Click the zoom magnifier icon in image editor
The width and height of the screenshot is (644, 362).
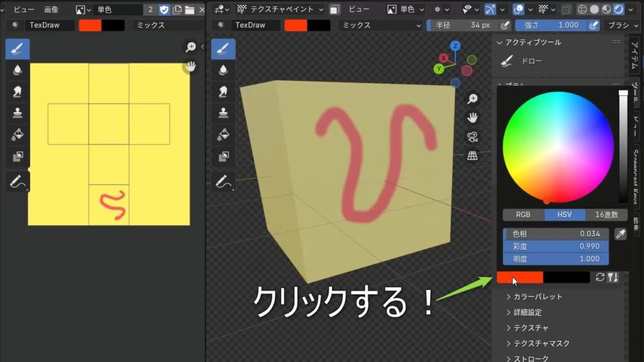click(191, 47)
